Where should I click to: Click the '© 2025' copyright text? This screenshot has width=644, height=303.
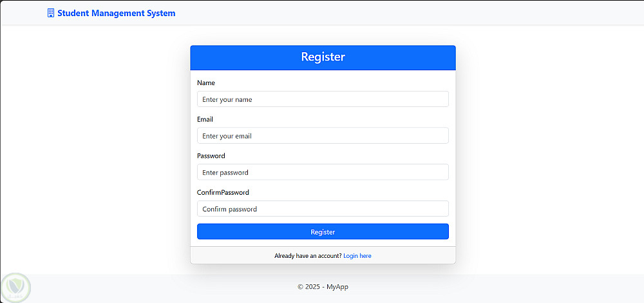point(308,287)
